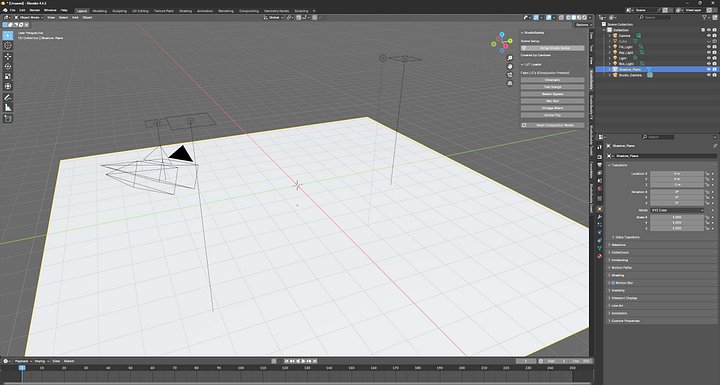720x385 pixels.
Task: Exclude Collection using its checkbox
Action: point(703,30)
